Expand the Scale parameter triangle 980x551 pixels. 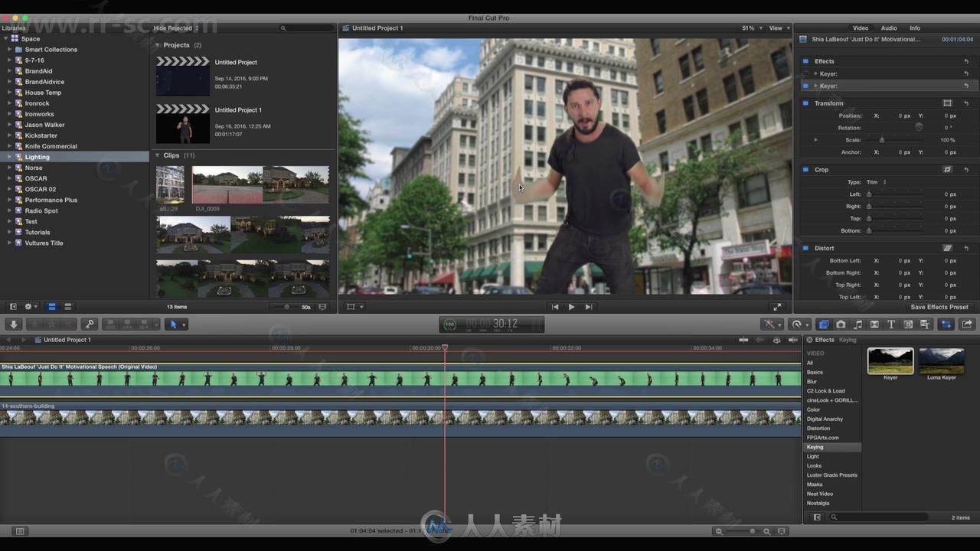815,140
